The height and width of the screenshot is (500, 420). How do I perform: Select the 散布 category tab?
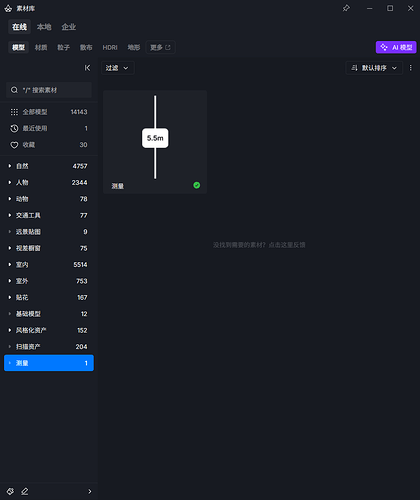tap(86, 47)
